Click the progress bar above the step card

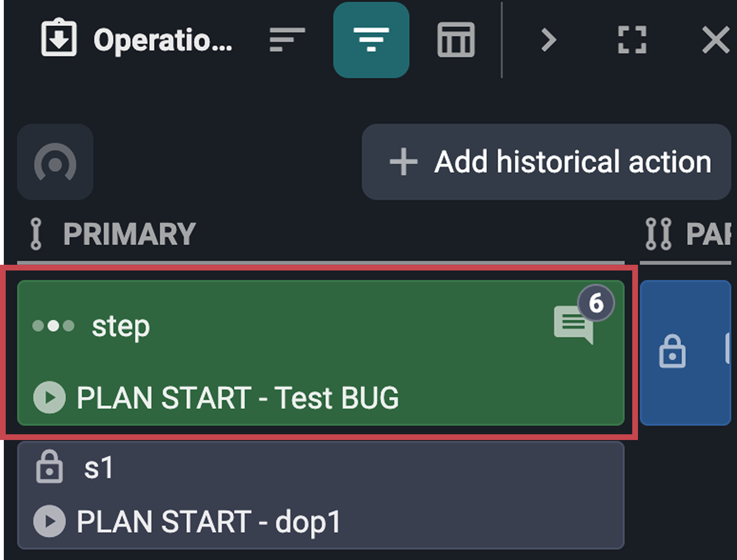pos(320,261)
